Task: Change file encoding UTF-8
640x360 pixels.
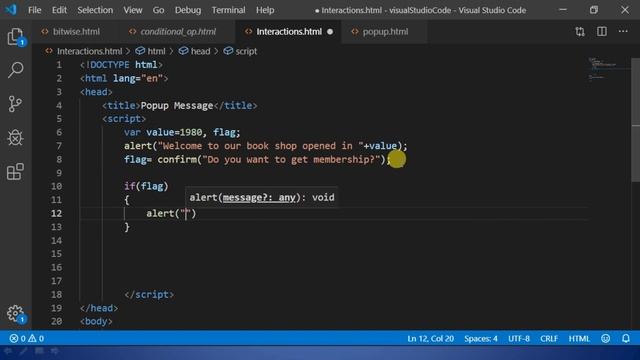Action: click(519, 338)
